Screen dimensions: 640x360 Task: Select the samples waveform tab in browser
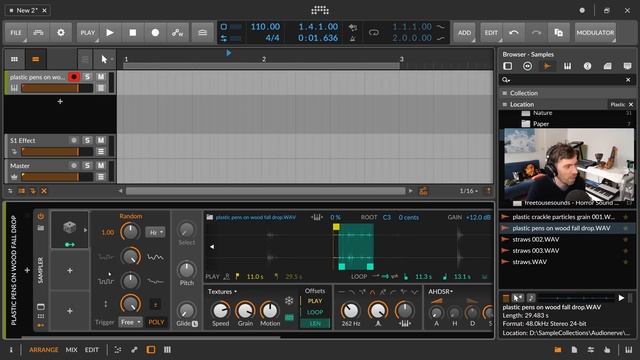pyautogui.click(x=547, y=66)
